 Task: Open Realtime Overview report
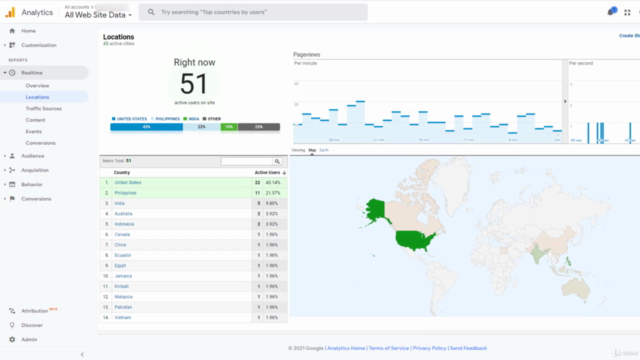[37, 86]
